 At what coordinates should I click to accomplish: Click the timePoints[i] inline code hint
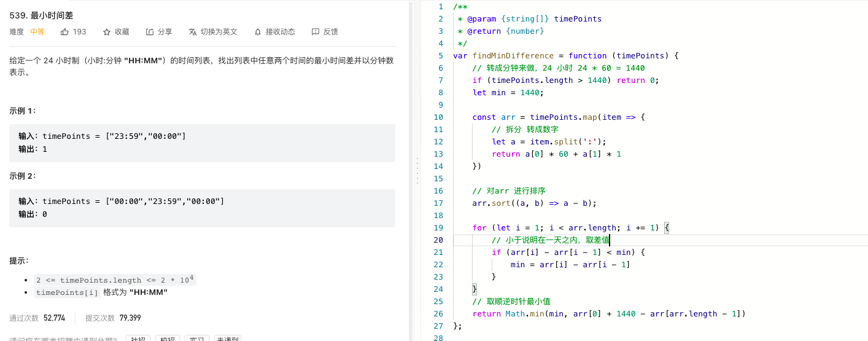pos(67,292)
